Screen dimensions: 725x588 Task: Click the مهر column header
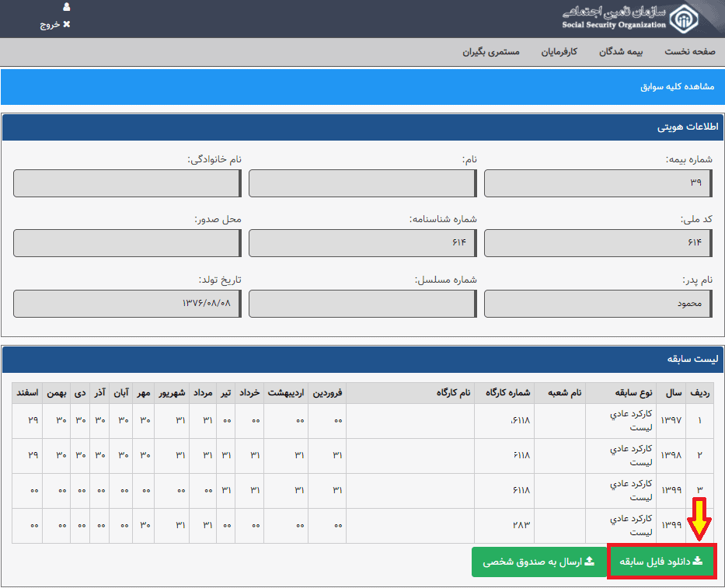[143, 393]
